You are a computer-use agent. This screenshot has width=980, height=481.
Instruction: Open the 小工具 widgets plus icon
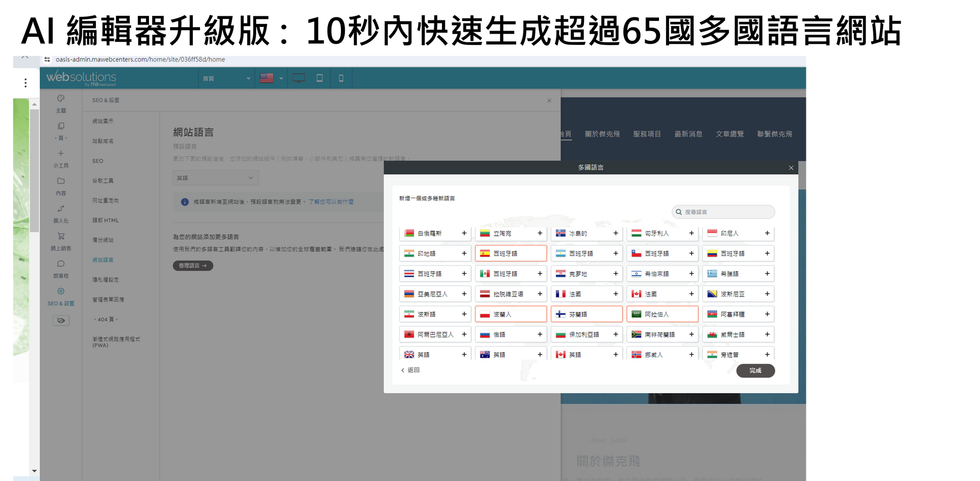pos(61,153)
